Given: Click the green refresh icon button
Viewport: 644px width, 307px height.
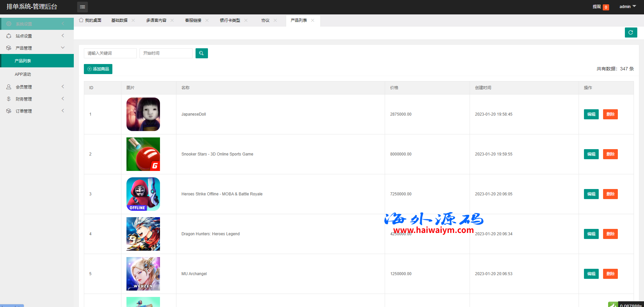Looking at the screenshot, I should click(x=631, y=33).
